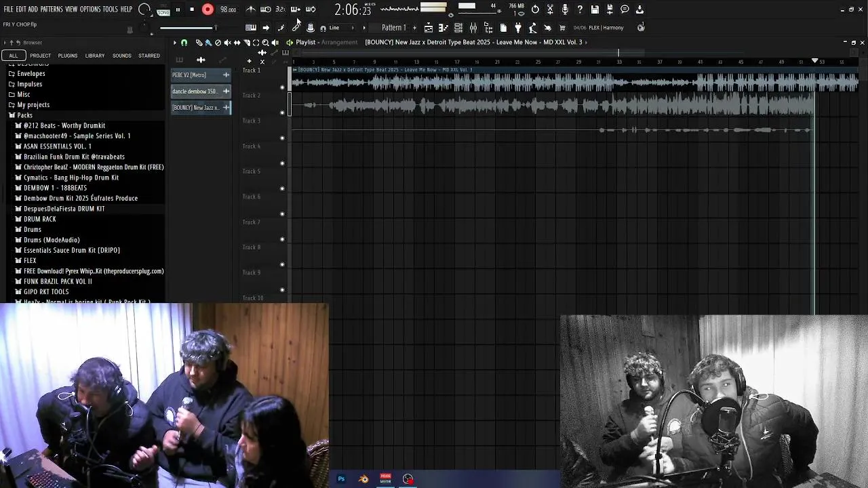Mute Track 1 using its green dot
868x488 pixels.
(282, 87)
